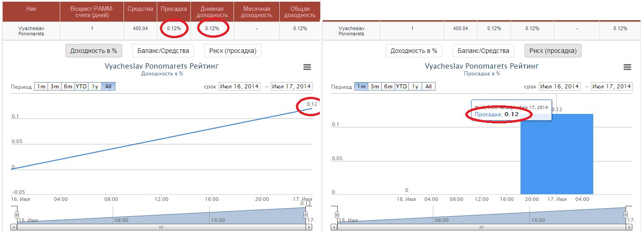Viewport: 644px width, 235px height.
Task: Grab right navigator's left range handle
Action: pyautogui.click(x=337, y=215)
